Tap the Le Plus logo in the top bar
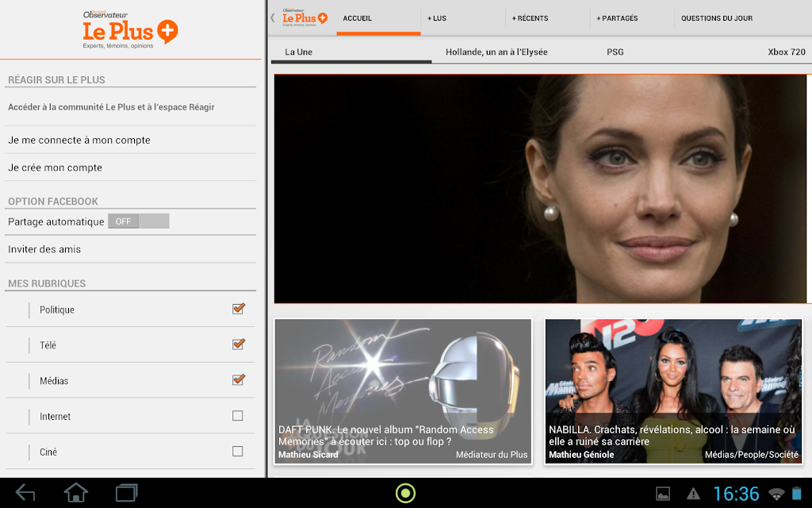The image size is (812, 508). (304, 17)
